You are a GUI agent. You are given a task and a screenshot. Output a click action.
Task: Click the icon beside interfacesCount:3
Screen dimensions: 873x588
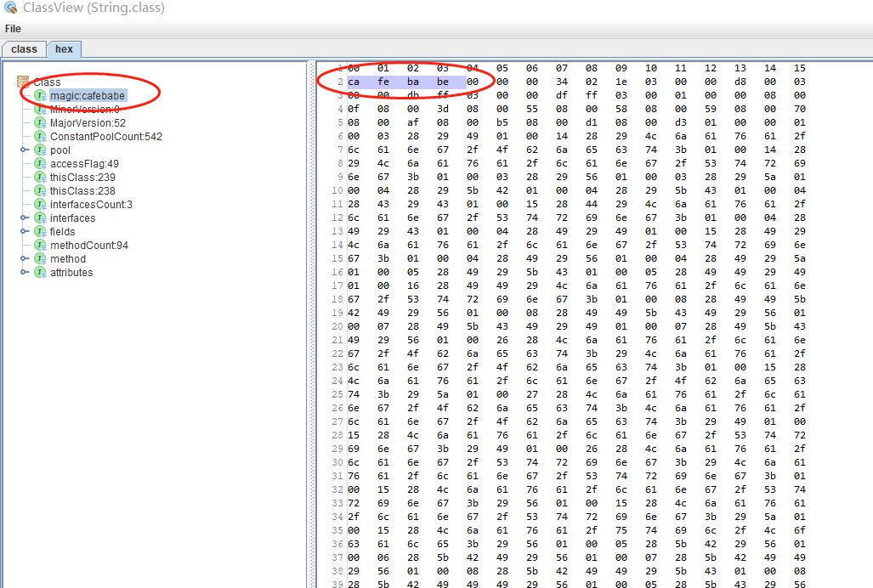40,205
